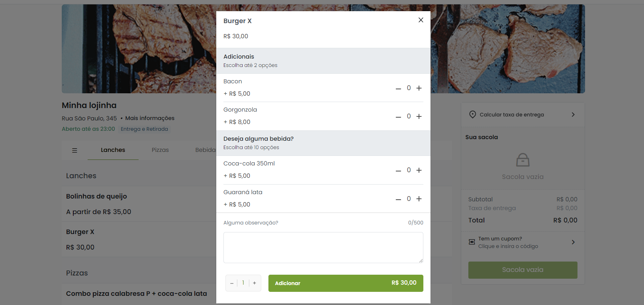This screenshot has height=305, width=644.
Task: Decrease Guaraná lata quantity
Action: (x=398, y=199)
